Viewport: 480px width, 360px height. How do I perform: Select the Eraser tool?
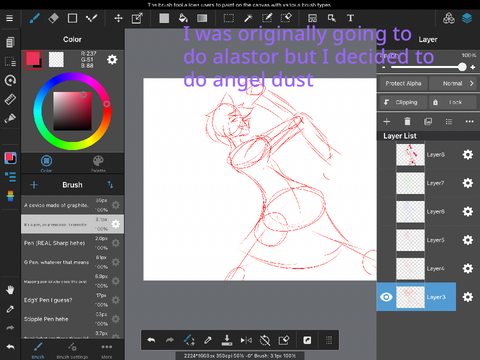tap(53, 18)
